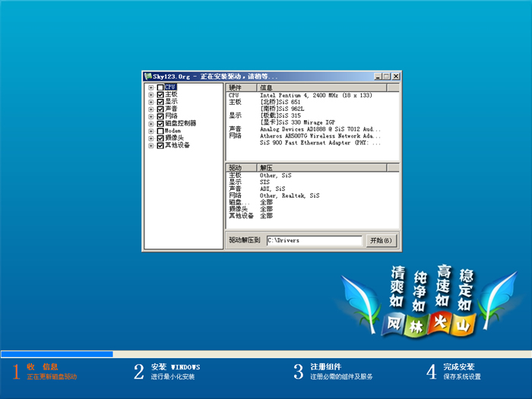Click the C:\Drivers path field
532x399 pixels.
click(313, 240)
